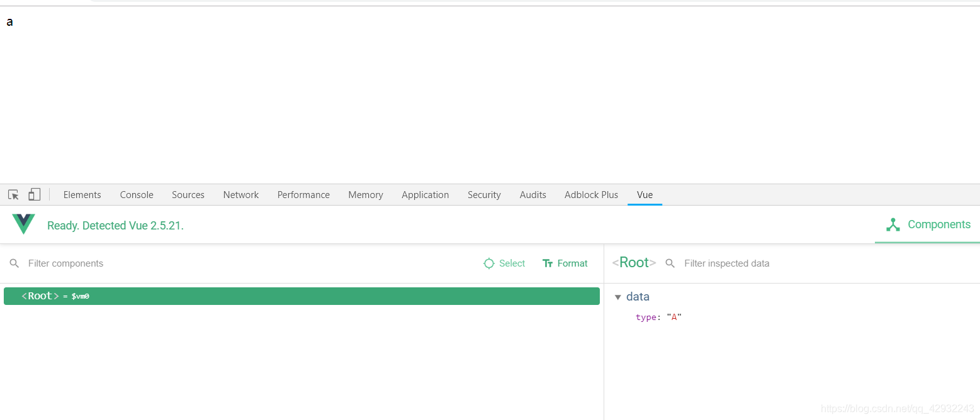Click the search icon beside Filter inspected data
The image size is (980, 420).
tap(670, 263)
